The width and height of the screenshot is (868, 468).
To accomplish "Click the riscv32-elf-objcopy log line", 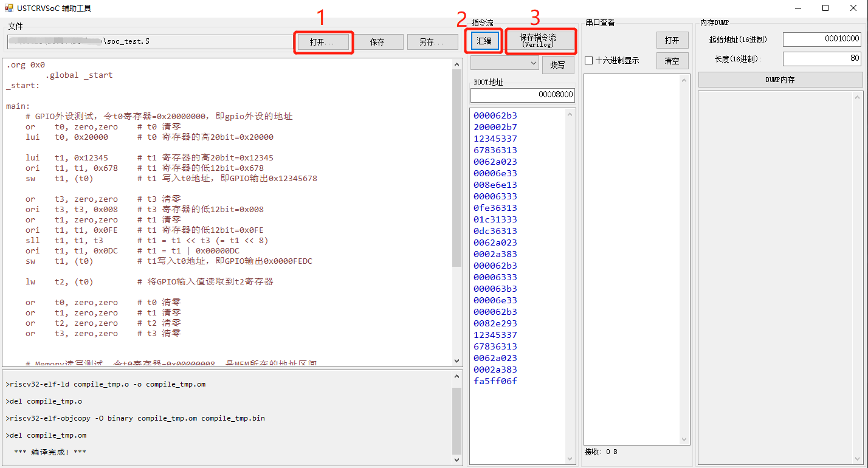I will pyautogui.click(x=135, y=418).
